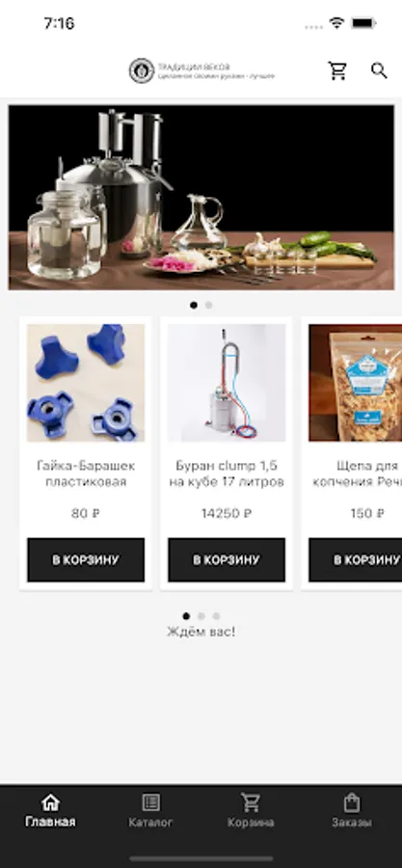Select the second banner page dot
The image size is (402, 868).
click(x=208, y=305)
